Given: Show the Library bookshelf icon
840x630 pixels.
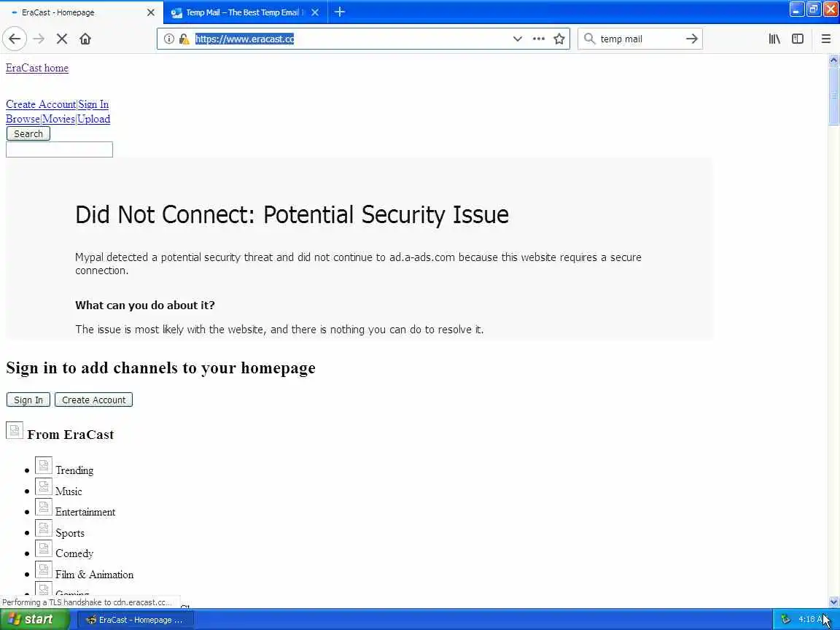Looking at the screenshot, I should tap(774, 39).
